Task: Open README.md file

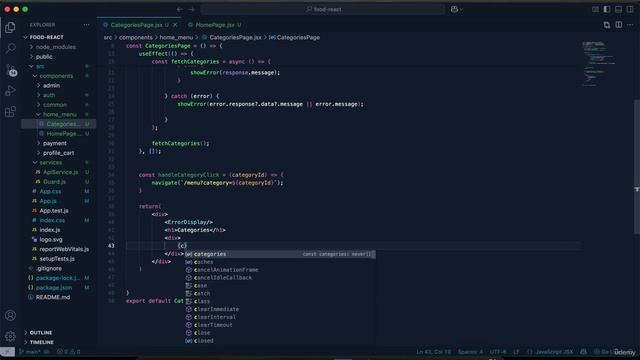Action: tap(53, 297)
